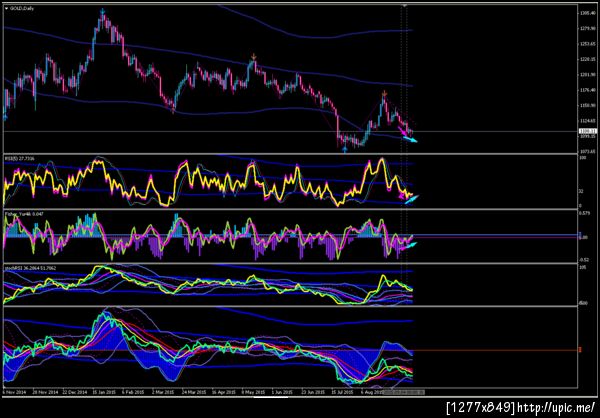Screen dimensions: 600x418
Task: Click the 2 Mar 2015 date label
Action: [x=165, y=392]
